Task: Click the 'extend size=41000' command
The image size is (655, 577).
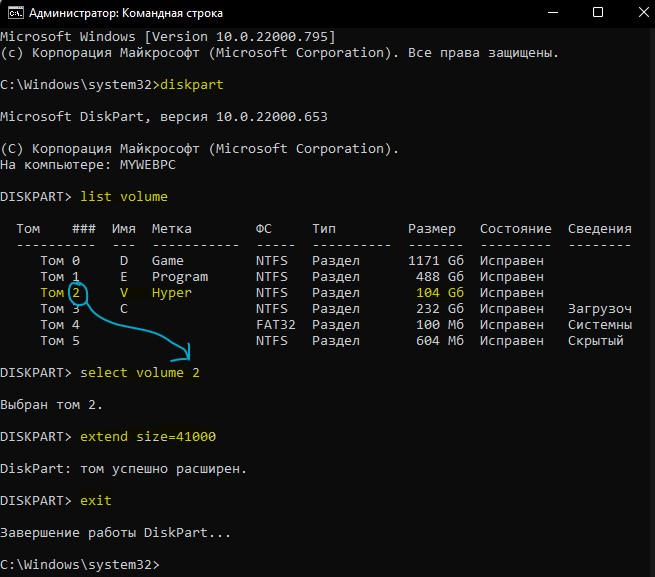Action: point(148,437)
